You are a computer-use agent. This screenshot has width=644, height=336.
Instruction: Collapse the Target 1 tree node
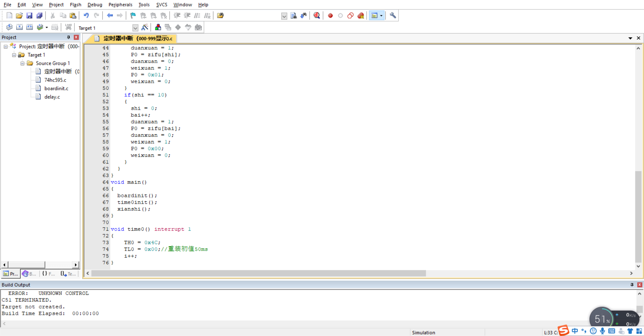click(14, 55)
